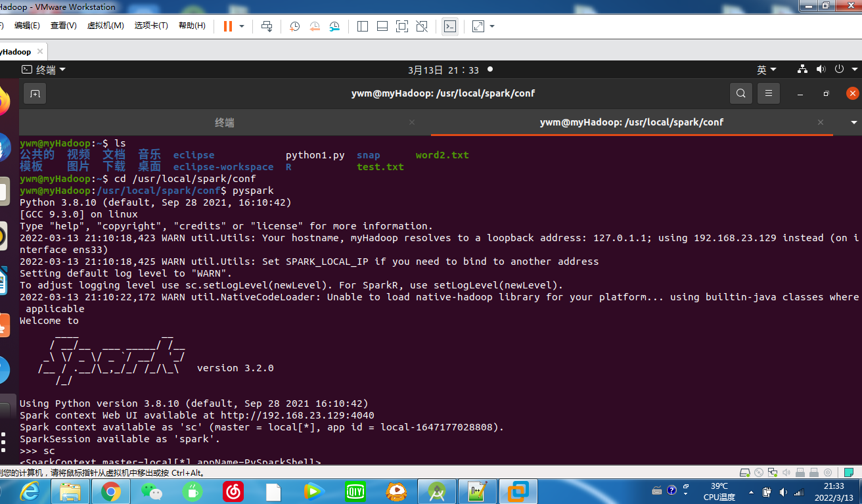
Task: Click the stretch guest display icon
Action: [x=478, y=26]
